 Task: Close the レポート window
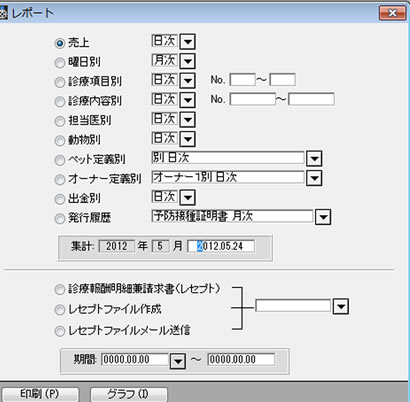[392, 13]
